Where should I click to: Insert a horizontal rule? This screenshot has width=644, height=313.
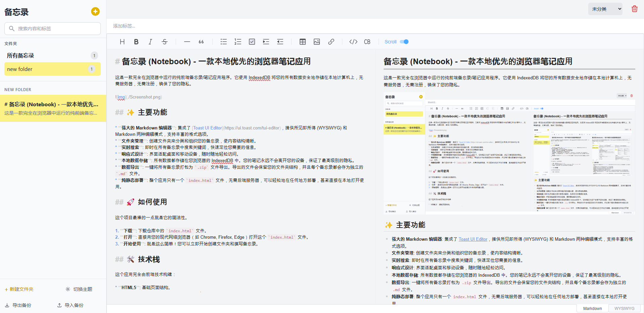point(187,41)
